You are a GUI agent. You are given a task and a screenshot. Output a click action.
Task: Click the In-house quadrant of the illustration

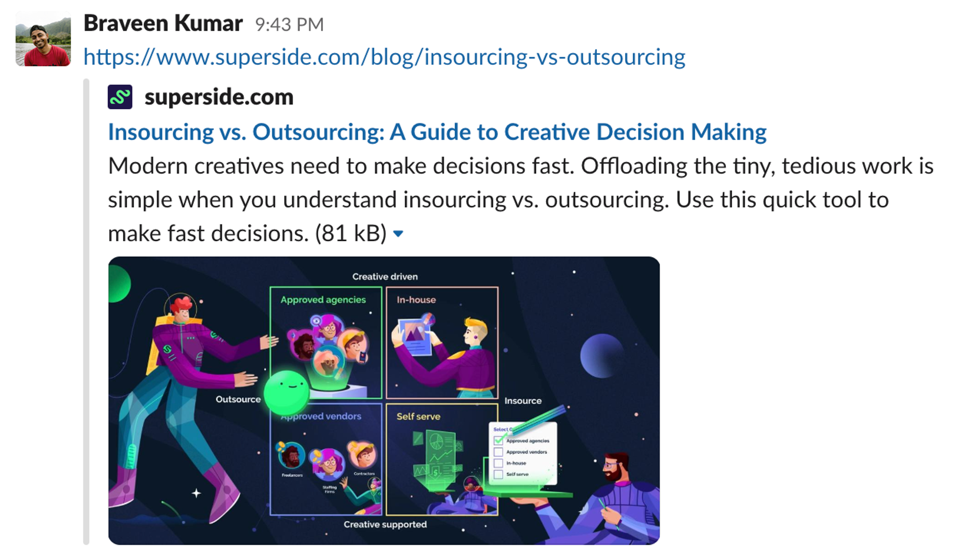click(441, 343)
